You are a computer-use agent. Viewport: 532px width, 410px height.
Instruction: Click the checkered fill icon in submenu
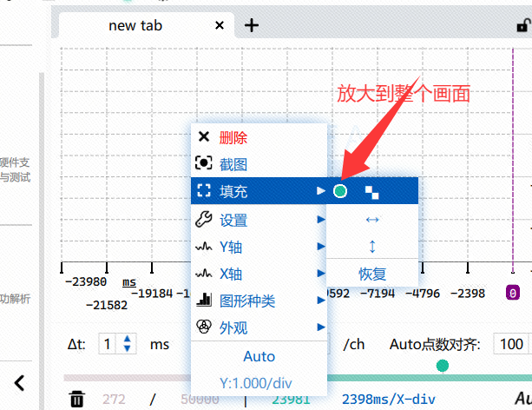pos(371,192)
